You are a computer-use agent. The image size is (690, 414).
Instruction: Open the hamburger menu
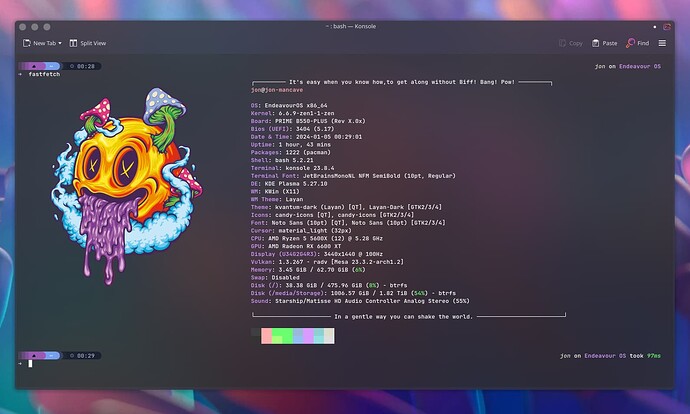tap(662, 43)
